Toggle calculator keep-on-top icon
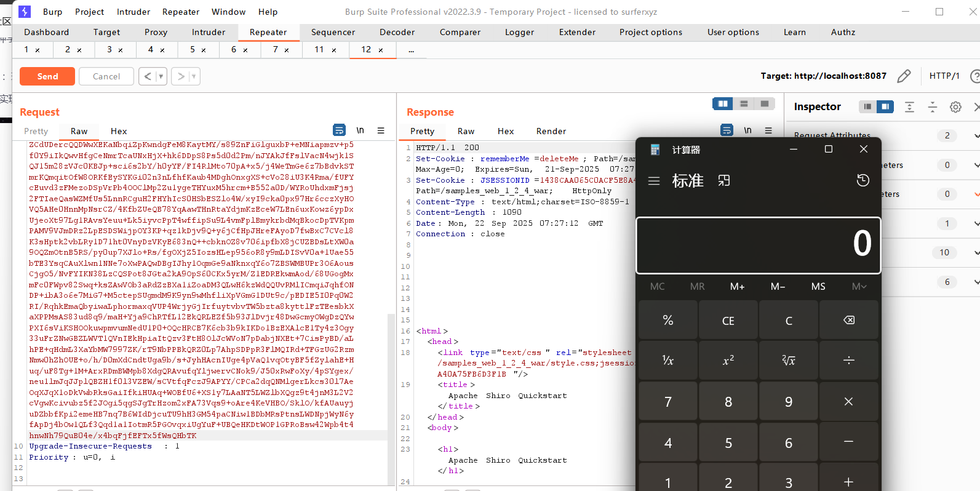980x491 pixels. coord(724,181)
